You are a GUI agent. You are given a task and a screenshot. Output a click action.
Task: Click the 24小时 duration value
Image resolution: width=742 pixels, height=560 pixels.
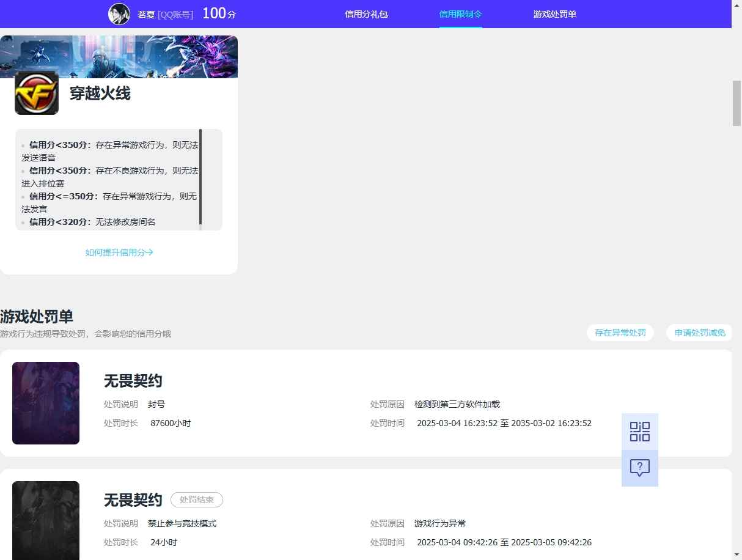point(164,542)
